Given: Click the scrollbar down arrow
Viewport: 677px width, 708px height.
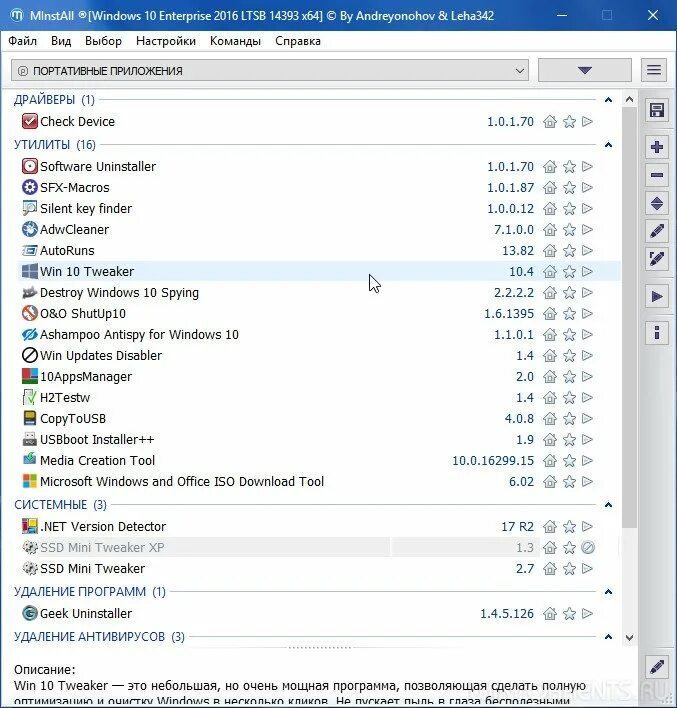Looking at the screenshot, I should (629, 638).
